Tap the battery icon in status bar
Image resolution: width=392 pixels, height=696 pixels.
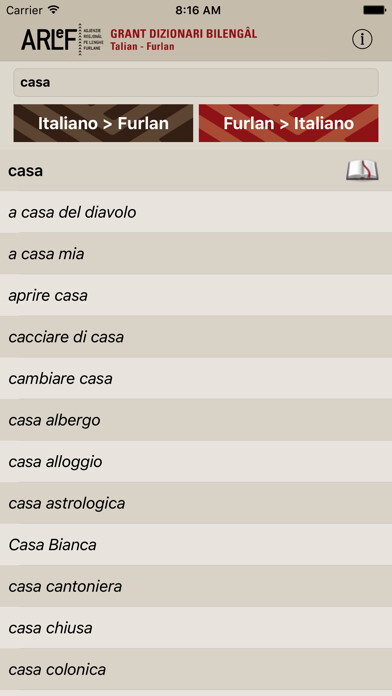click(x=374, y=10)
